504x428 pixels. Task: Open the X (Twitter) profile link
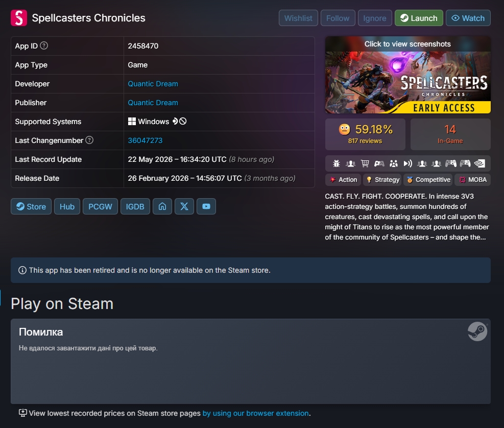tap(184, 206)
